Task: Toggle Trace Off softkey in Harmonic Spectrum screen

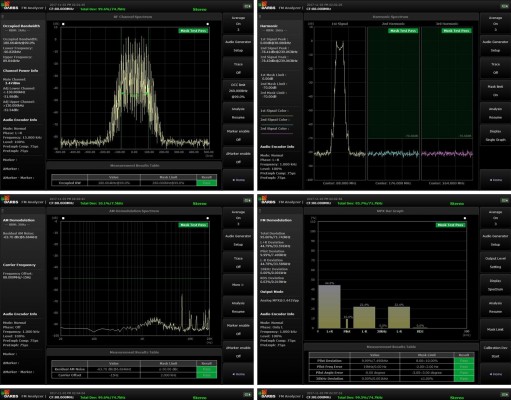Action: (x=495, y=68)
